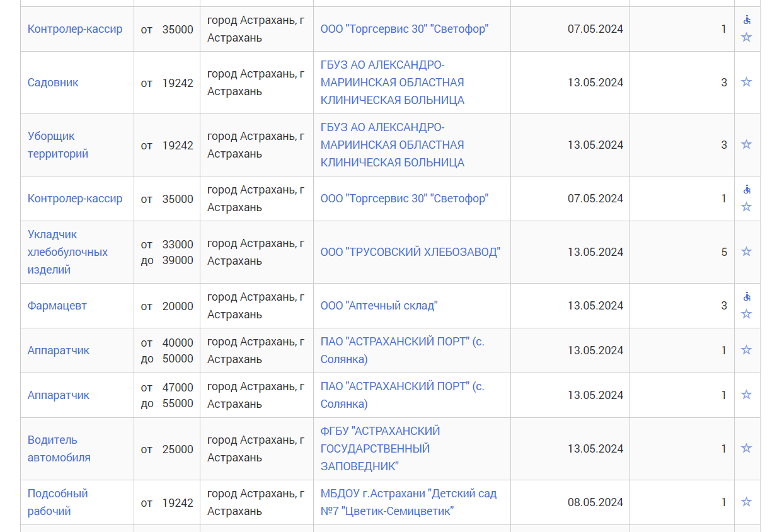This screenshot has height=532, width=770.
Task: Select the salary cell "от 25000" for Водитель автомобиля
Action: (167, 449)
